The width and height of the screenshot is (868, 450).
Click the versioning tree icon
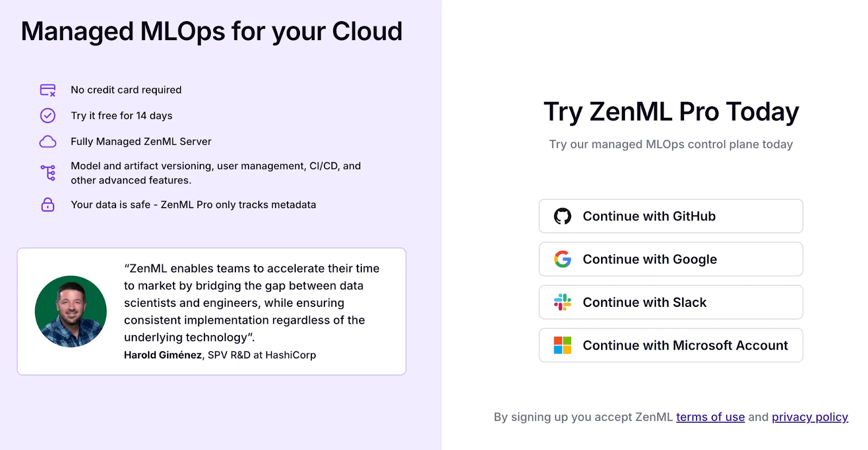48,173
